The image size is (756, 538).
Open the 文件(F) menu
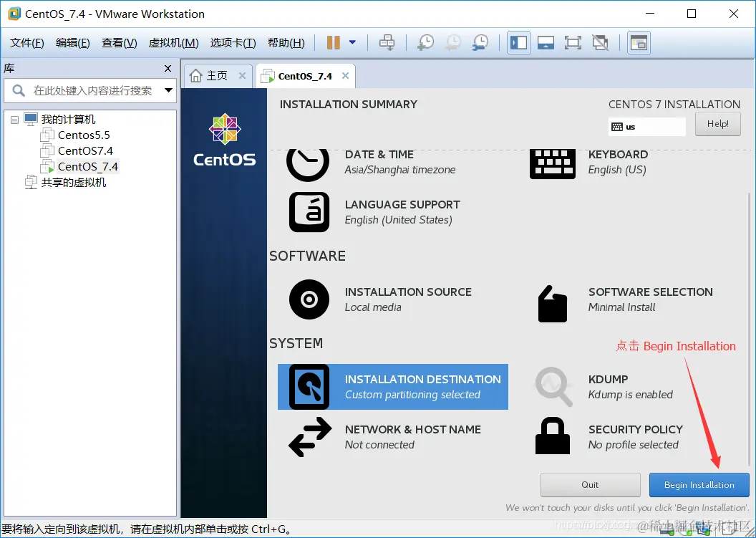pos(27,43)
